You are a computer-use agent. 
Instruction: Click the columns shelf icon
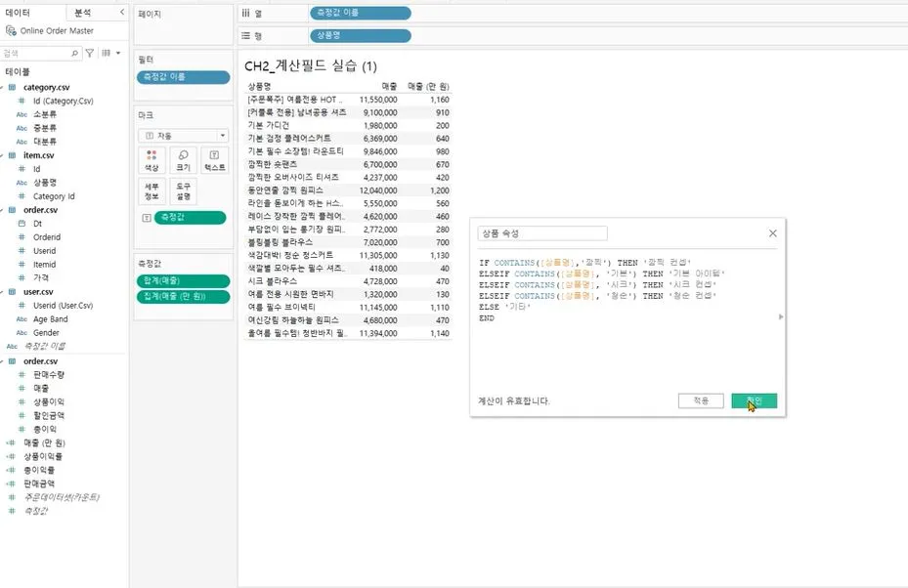point(245,13)
